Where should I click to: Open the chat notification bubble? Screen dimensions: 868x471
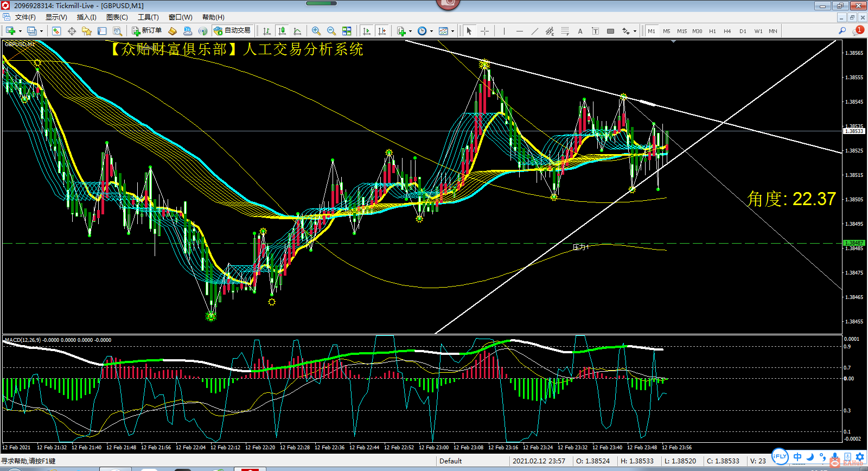pyautogui.click(x=858, y=30)
